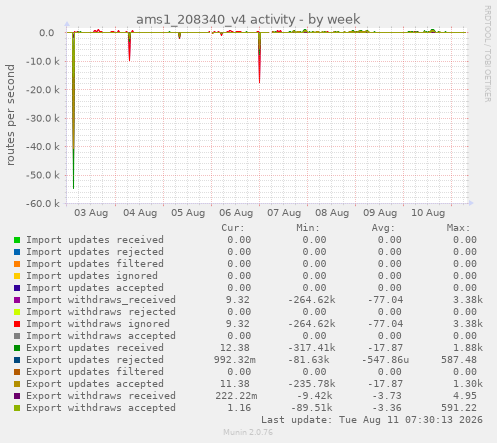Click the green Import updates received swatch
Viewport: 497px width, 443px height.
click(17, 240)
